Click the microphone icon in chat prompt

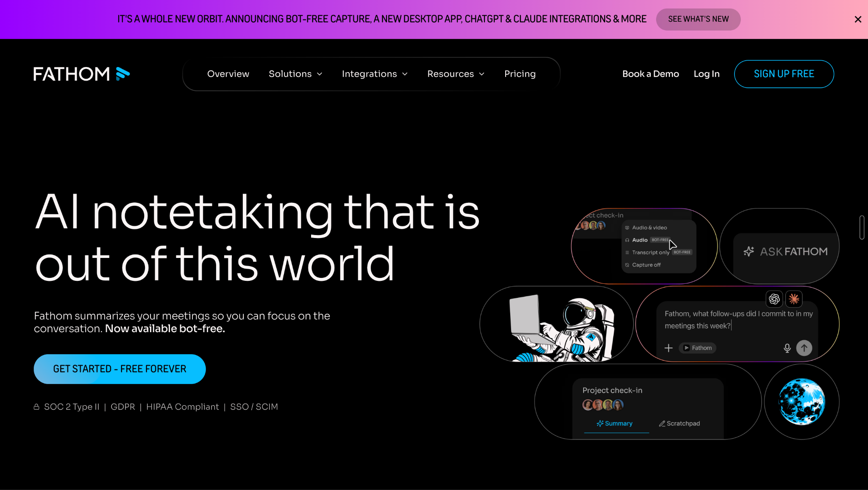click(787, 348)
